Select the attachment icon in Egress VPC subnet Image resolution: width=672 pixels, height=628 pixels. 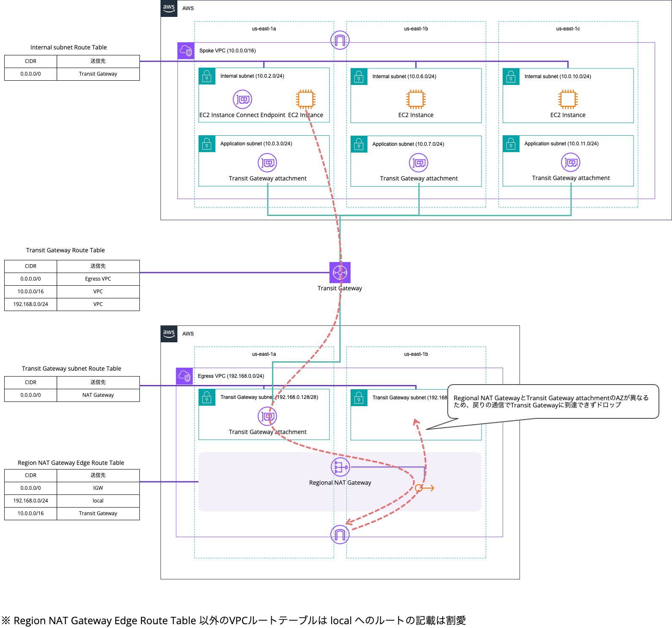[x=267, y=416]
